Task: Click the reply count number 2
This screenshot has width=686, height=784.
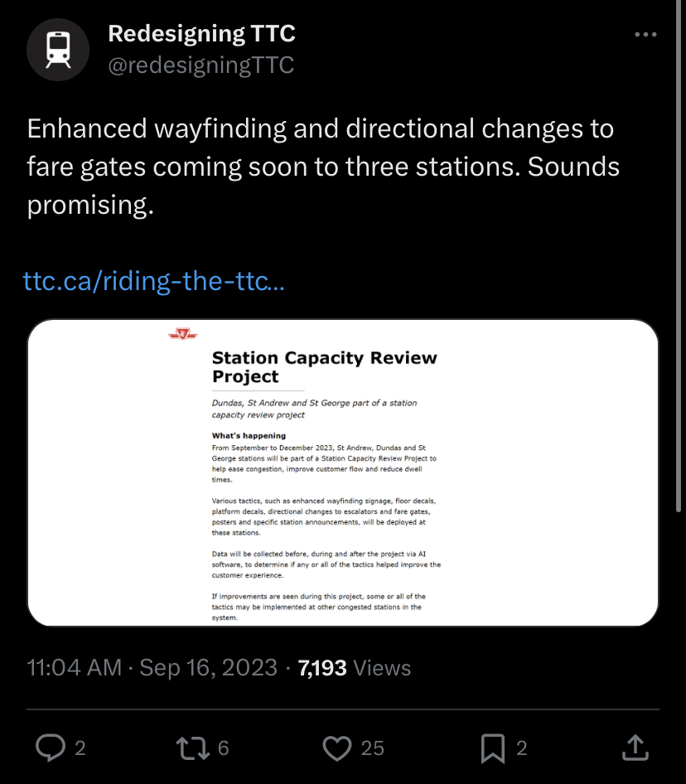Action: coord(80,748)
